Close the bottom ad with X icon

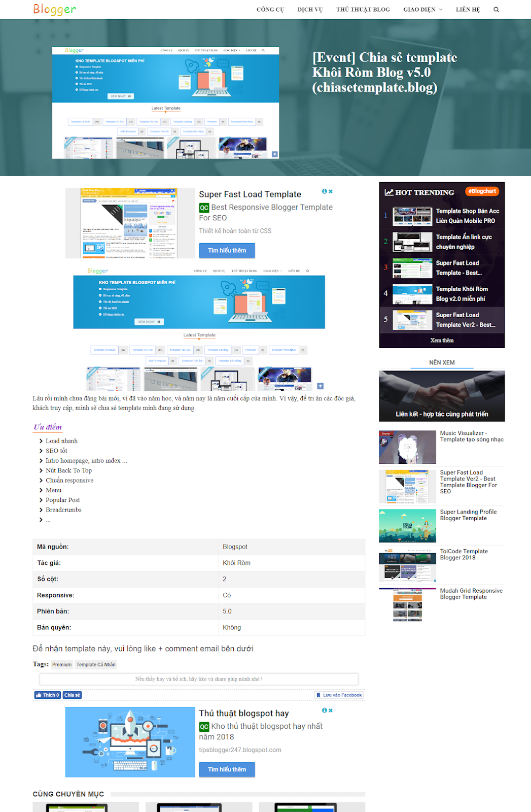click(331, 710)
